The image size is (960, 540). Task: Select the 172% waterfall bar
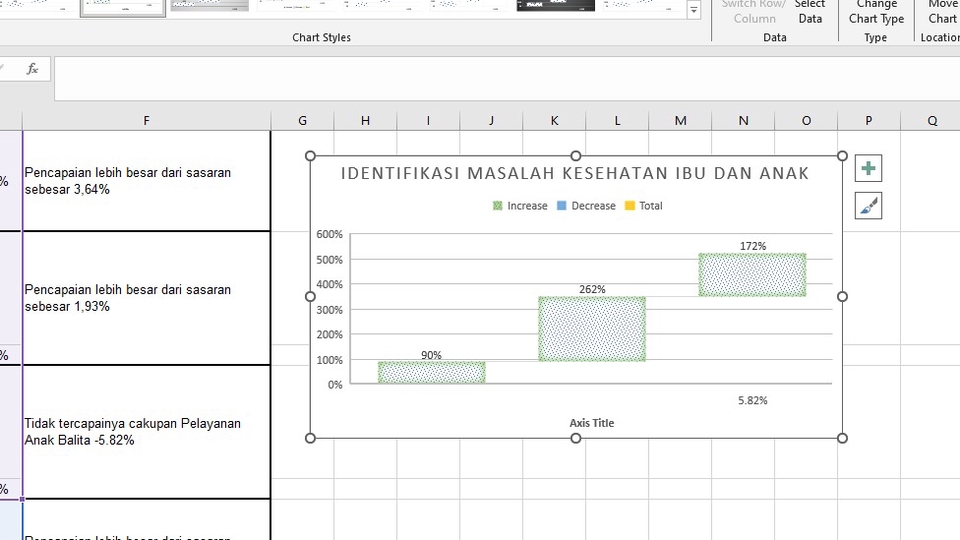[752, 275]
